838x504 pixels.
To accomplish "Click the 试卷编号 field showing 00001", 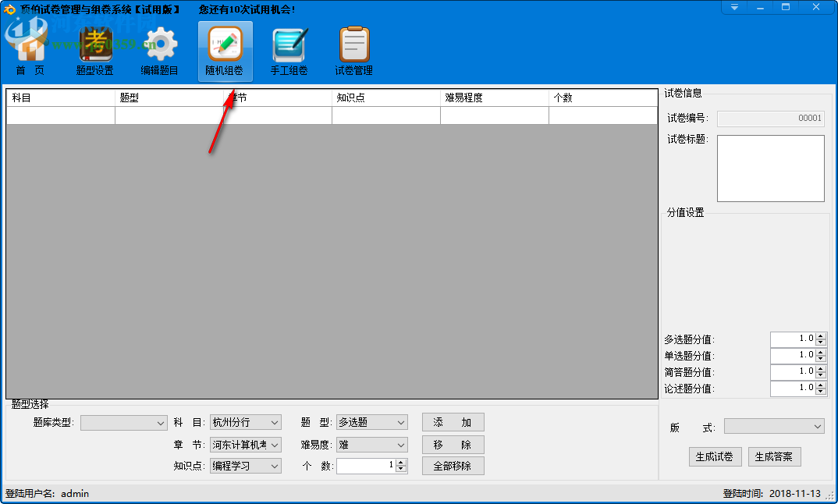I will pyautogui.click(x=771, y=119).
